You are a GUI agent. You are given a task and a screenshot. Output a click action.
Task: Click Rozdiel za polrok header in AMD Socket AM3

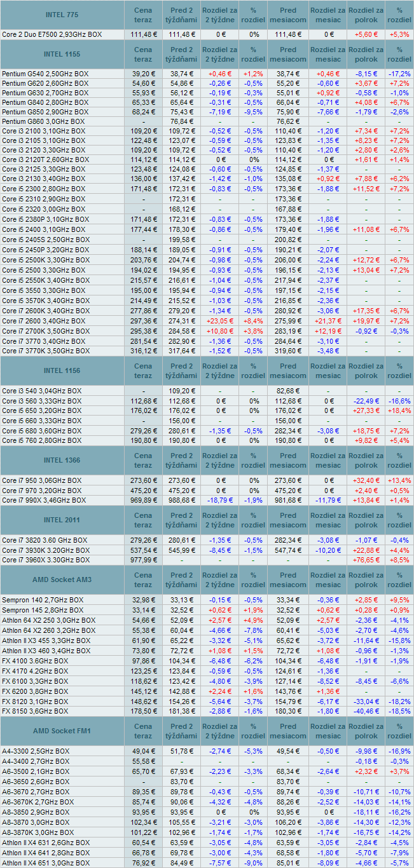click(x=366, y=580)
